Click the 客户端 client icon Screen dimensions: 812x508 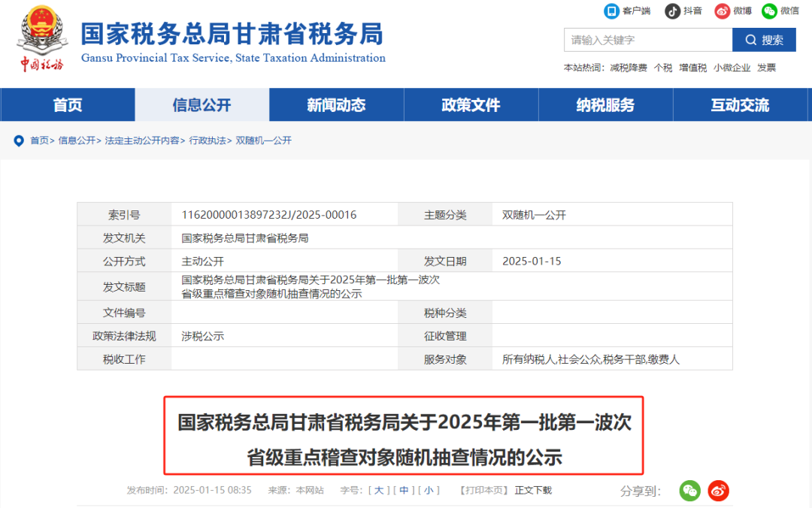[x=611, y=11]
